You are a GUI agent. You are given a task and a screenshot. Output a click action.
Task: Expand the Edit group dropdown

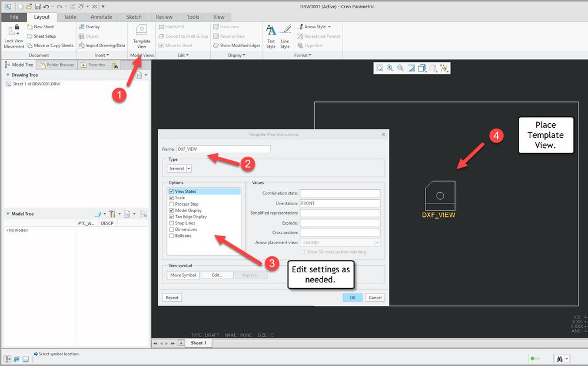tap(183, 55)
